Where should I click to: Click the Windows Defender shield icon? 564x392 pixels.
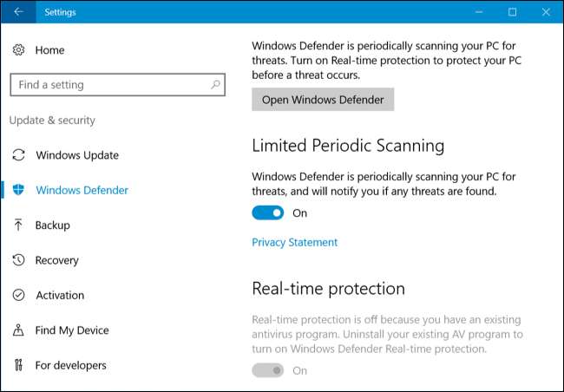click(x=18, y=190)
